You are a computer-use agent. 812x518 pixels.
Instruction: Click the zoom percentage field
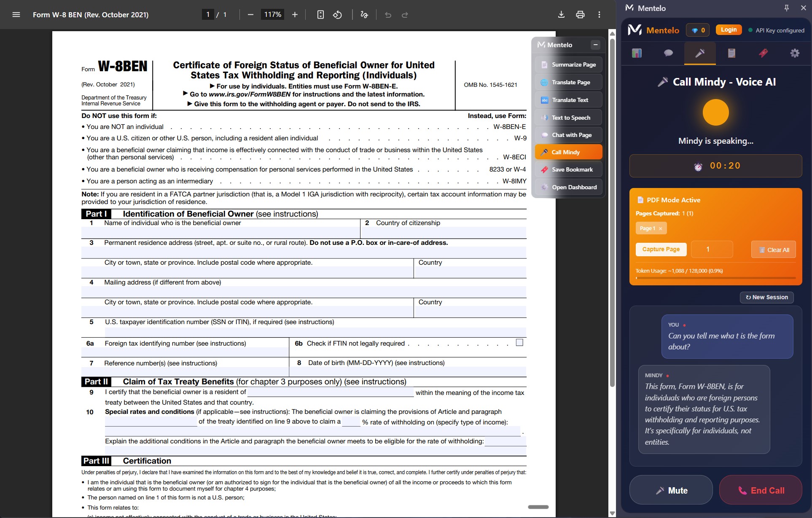[x=272, y=15]
